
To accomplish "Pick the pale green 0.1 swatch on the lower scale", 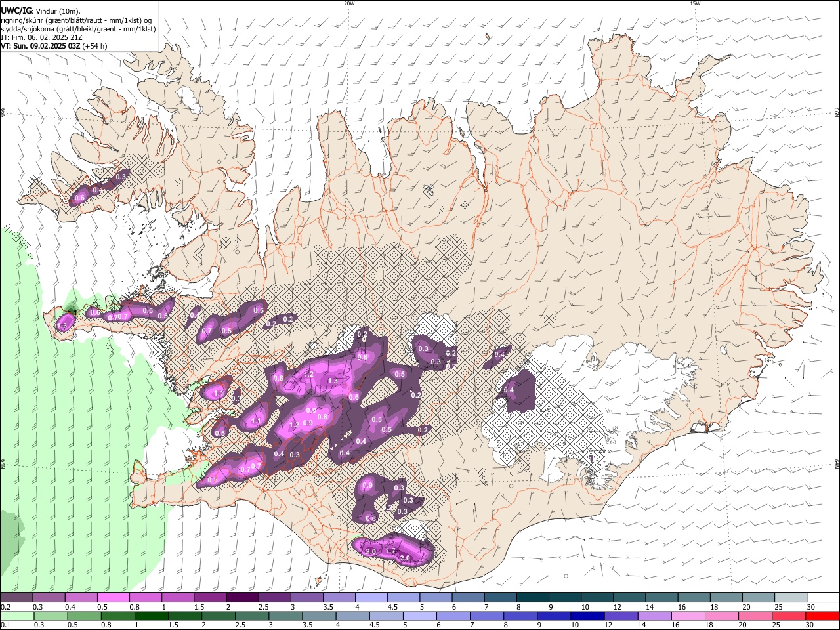I will click(x=16, y=616).
